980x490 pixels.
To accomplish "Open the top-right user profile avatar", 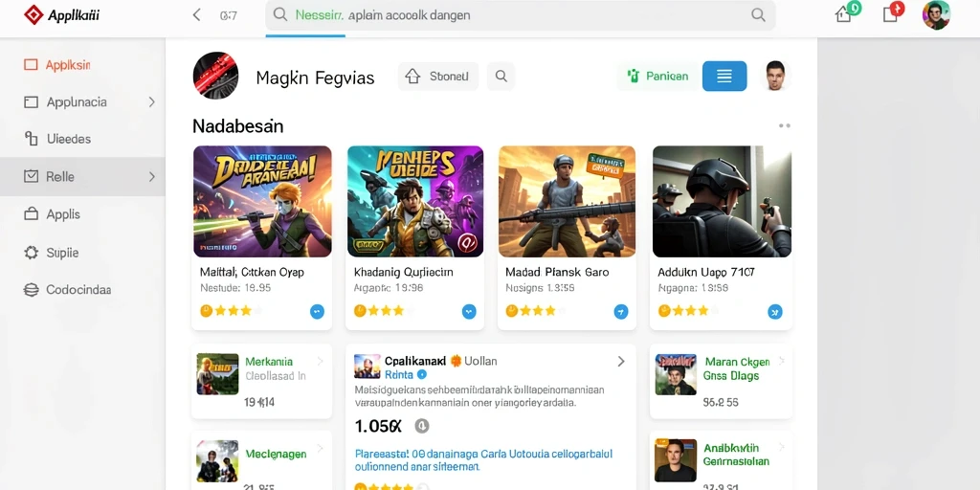I will (936, 15).
